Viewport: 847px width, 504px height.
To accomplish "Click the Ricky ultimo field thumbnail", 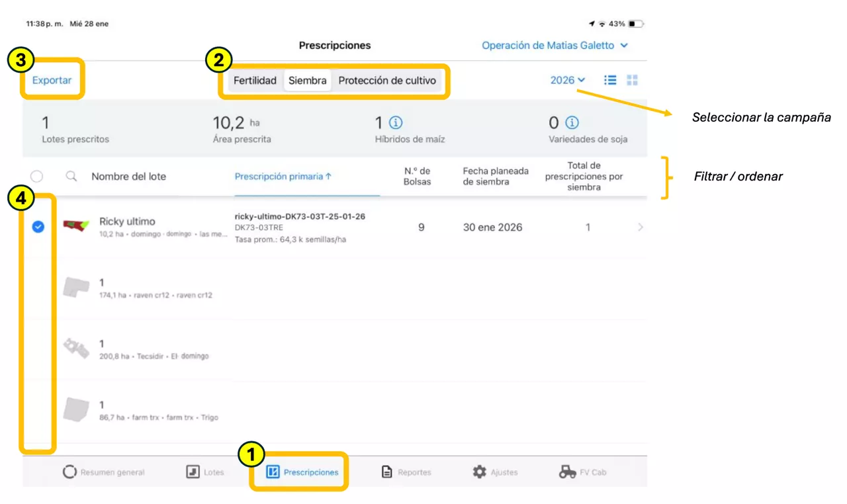I will coord(77,226).
